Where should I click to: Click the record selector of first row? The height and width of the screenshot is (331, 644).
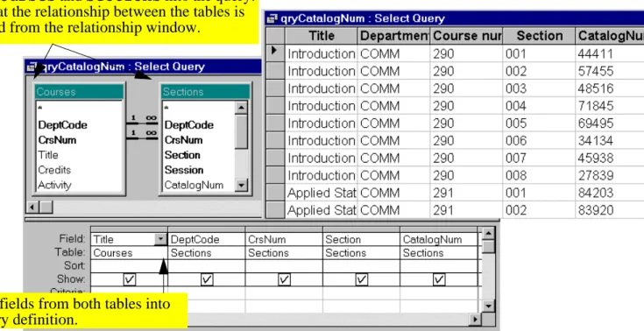click(275, 53)
